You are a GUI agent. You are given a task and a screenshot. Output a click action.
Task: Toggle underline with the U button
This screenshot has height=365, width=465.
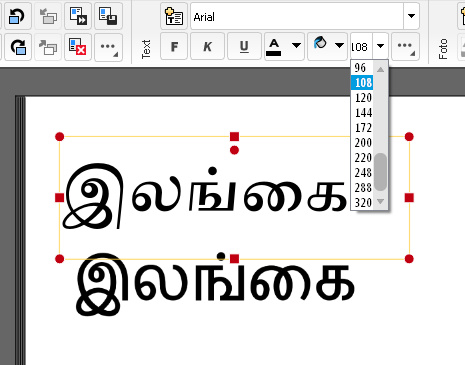coord(244,46)
